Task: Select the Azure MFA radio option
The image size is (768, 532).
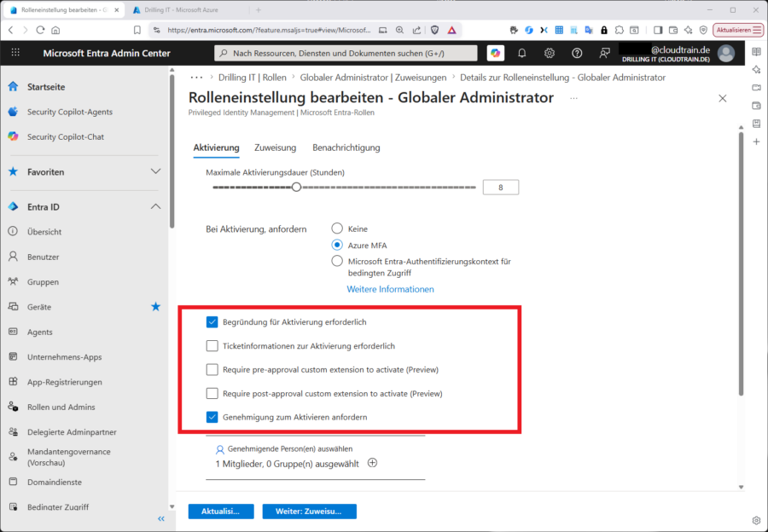Action: tap(337, 245)
